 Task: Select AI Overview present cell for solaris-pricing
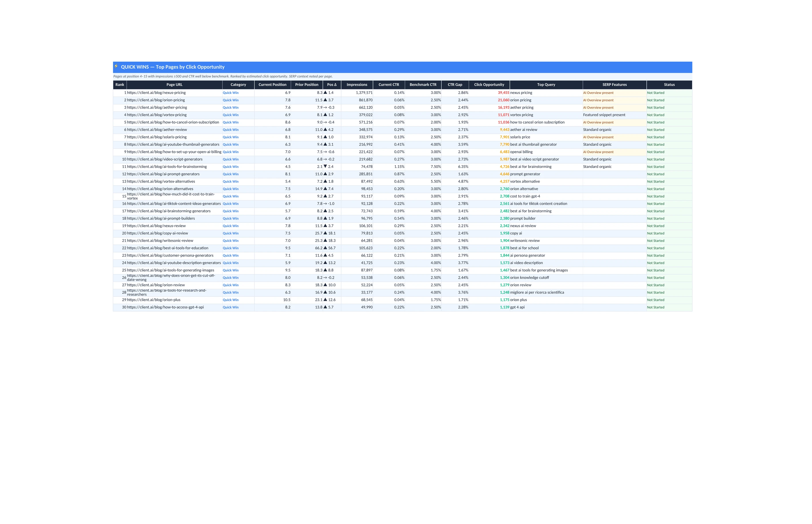[598, 137]
